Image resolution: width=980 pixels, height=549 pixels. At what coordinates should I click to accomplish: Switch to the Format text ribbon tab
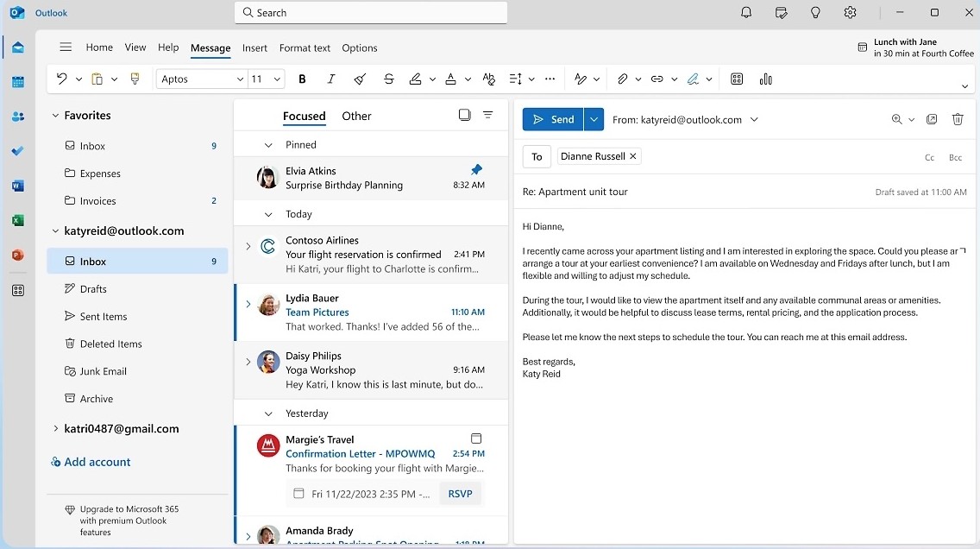[x=305, y=47]
